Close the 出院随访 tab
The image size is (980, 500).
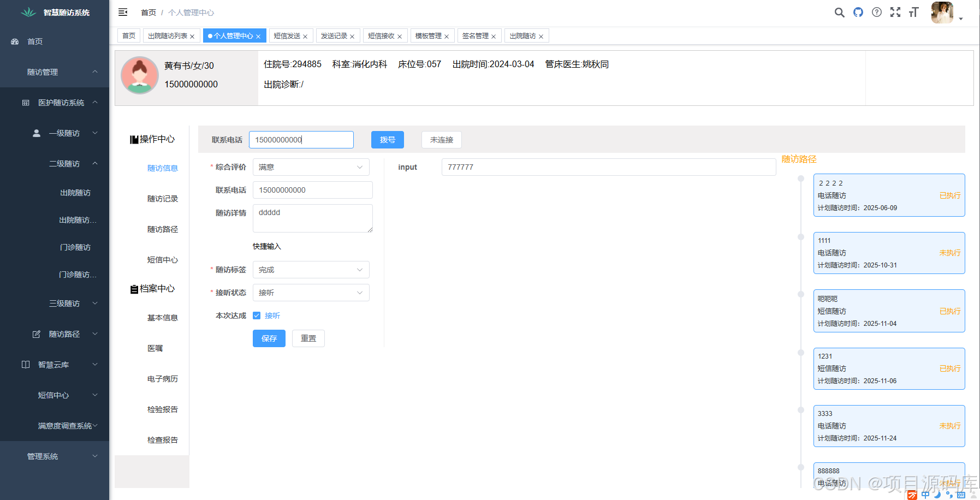541,37
